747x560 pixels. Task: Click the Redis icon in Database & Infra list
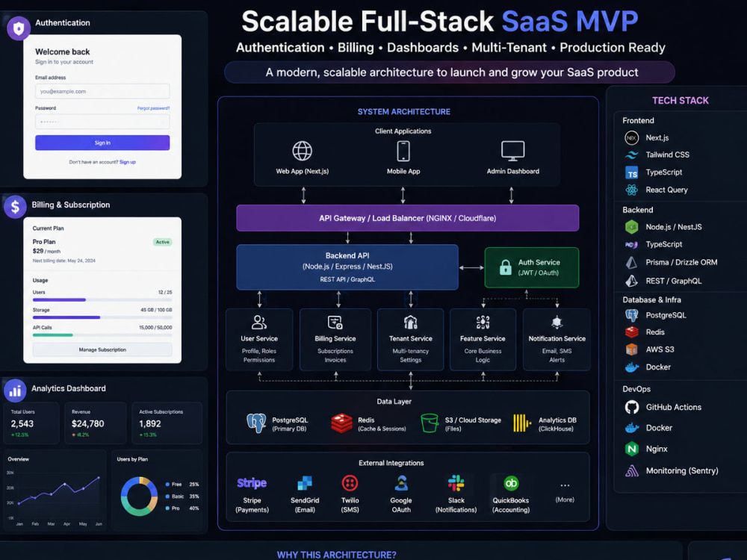[632, 332]
